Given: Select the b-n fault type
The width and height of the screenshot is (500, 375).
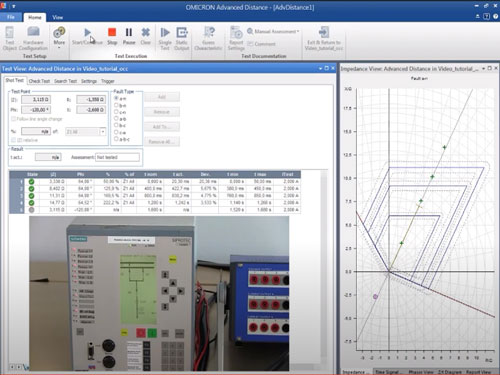Looking at the screenshot, I should [x=116, y=105].
